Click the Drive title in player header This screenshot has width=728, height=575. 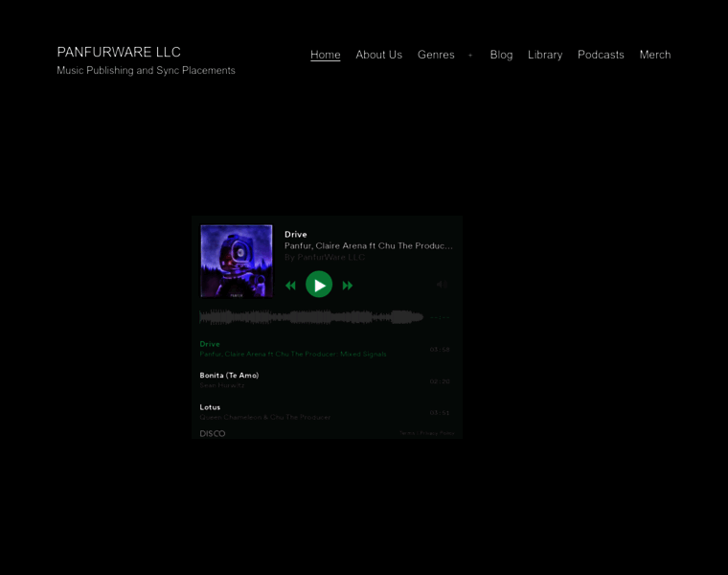tap(296, 235)
